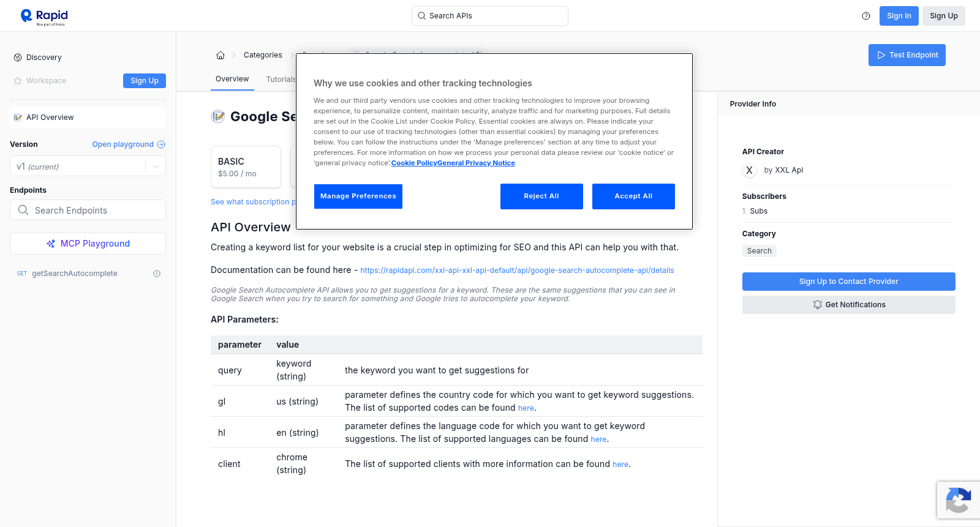
Task: Click Sign In in the header
Action: pos(899,16)
